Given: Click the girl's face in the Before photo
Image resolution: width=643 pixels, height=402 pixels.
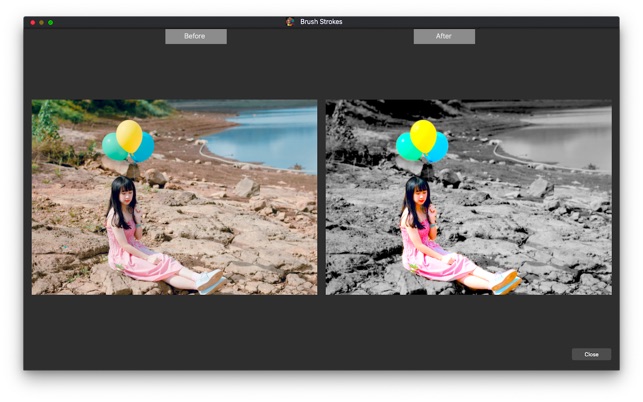Looking at the screenshot, I should click(127, 198).
